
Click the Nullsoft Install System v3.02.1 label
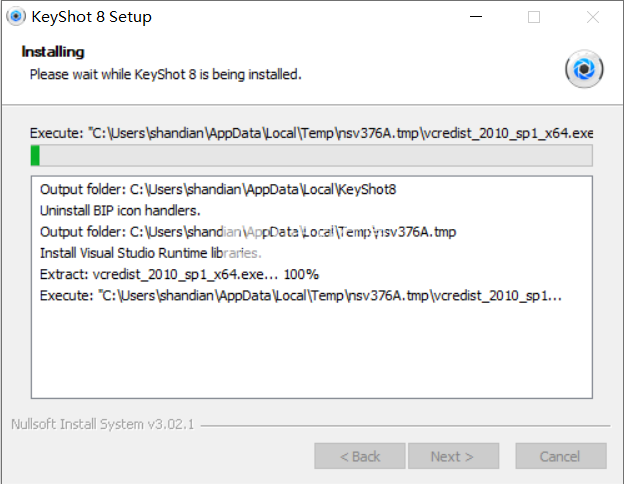tap(103, 424)
